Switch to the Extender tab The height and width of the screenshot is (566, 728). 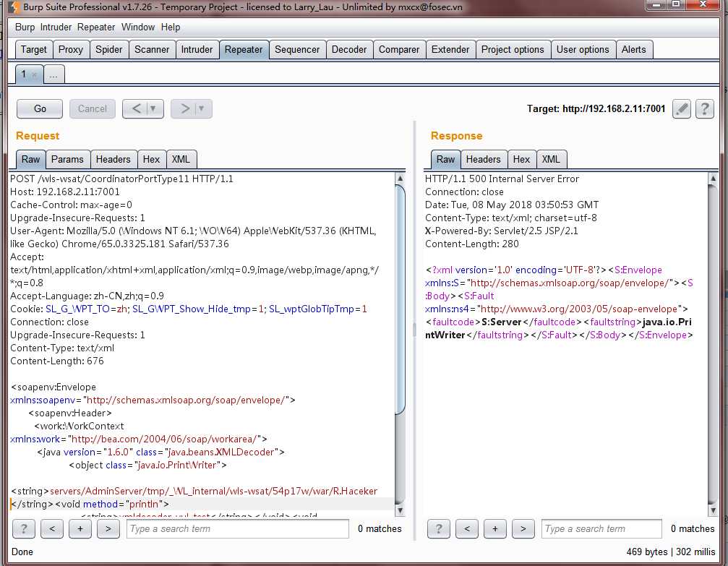[450, 50]
